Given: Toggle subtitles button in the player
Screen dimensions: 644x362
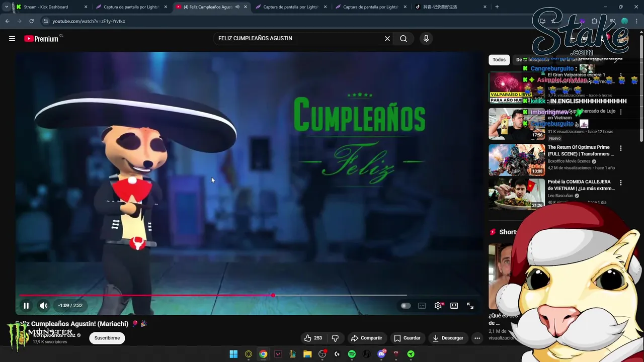Looking at the screenshot, I should (x=422, y=306).
